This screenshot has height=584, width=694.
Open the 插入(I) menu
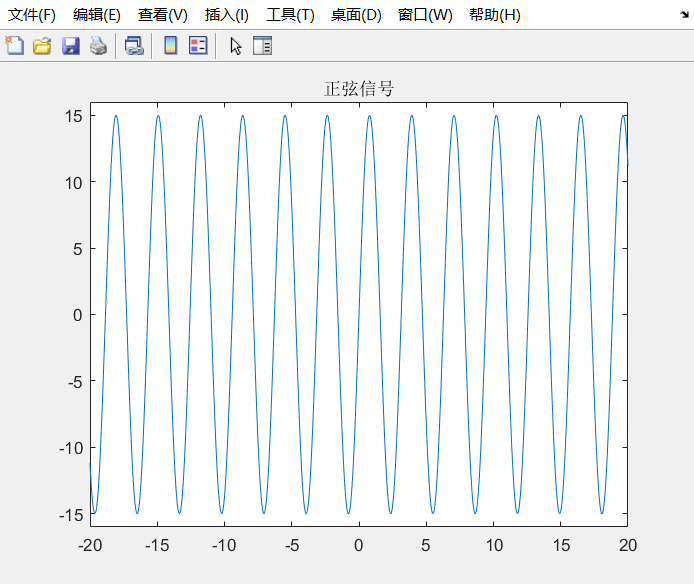pos(227,15)
